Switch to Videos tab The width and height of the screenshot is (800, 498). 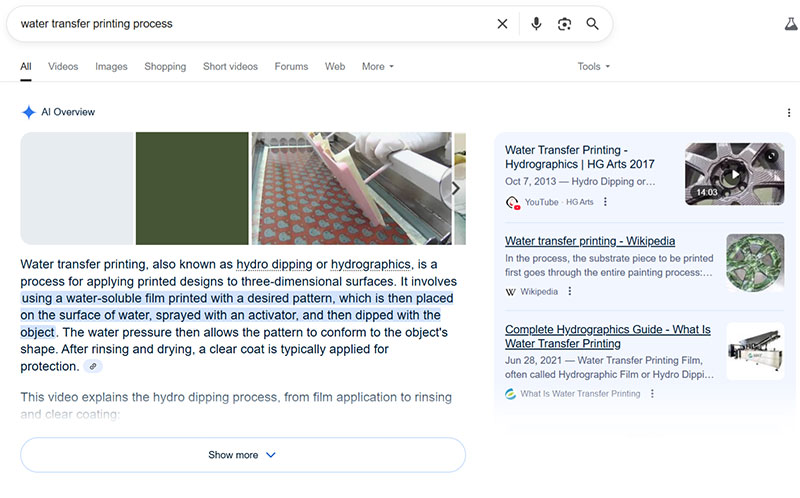[63, 67]
